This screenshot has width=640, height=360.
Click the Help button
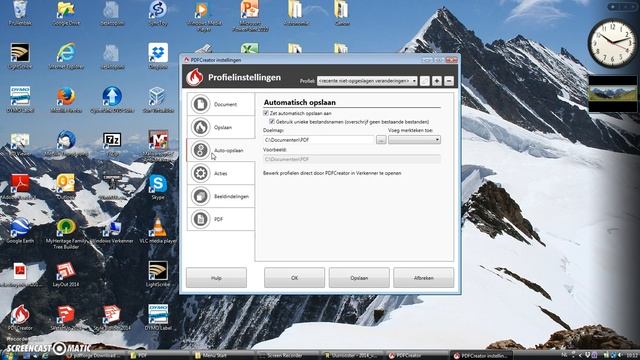click(216, 278)
